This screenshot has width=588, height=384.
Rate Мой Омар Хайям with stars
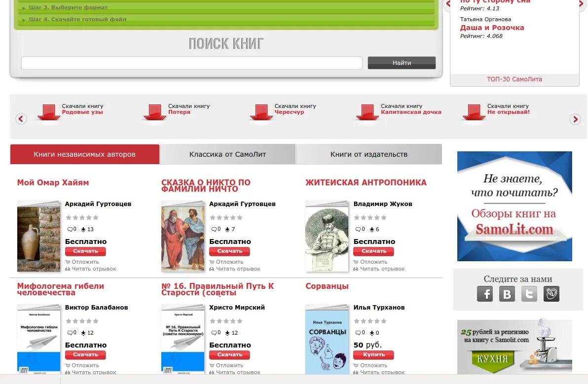82,217
